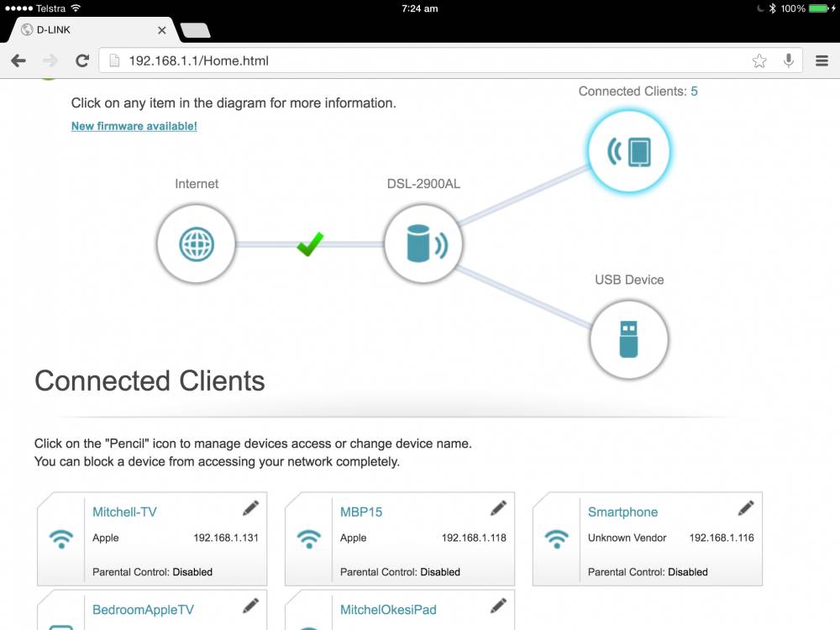Viewport: 840px width, 630px height.
Task: Click the Wi-Fi icon on MBP15 card
Action: coord(309,538)
